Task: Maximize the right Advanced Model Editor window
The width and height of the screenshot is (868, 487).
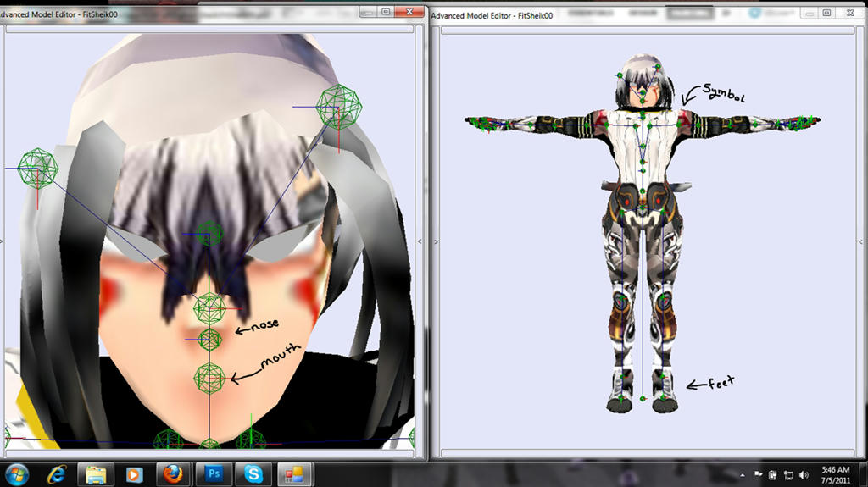Action: click(826, 13)
